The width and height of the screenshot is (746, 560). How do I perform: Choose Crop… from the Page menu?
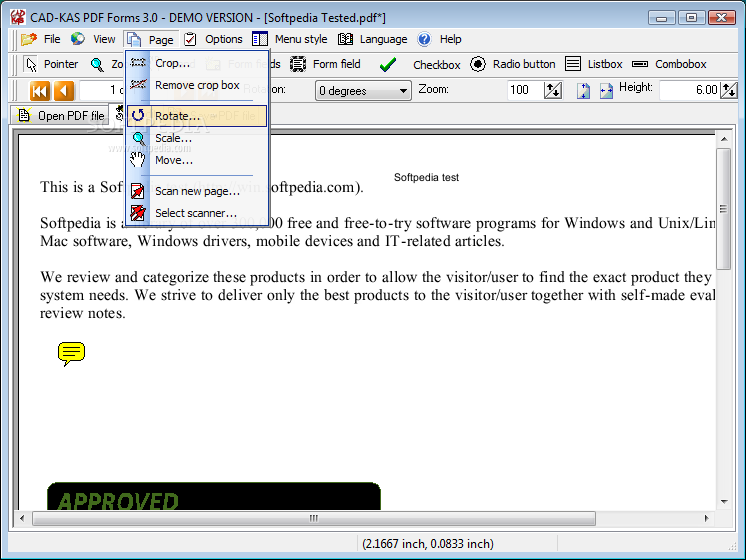(x=197, y=63)
